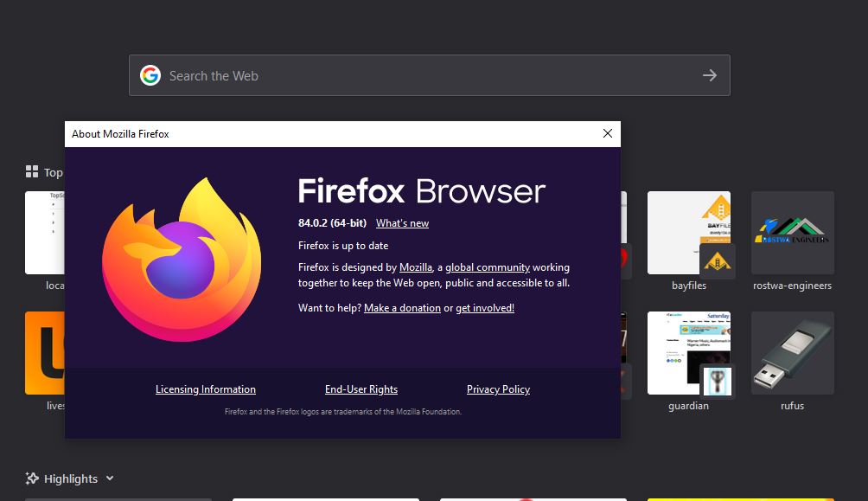Open the guardian top site tile
The width and height of the screenshot is (868, 501).
click(x=689, y=353)
